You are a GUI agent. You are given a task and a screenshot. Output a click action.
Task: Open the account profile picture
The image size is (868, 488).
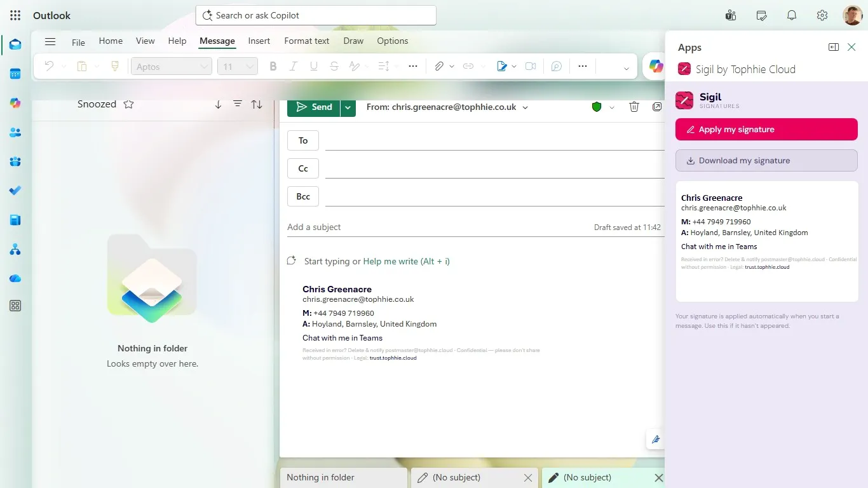(853, 15)
